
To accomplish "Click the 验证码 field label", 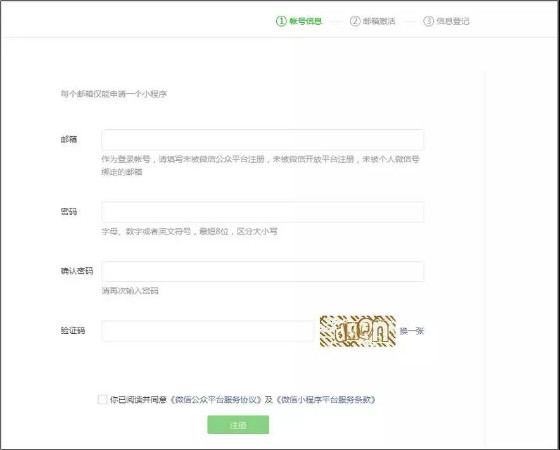I will coord(73,331).
